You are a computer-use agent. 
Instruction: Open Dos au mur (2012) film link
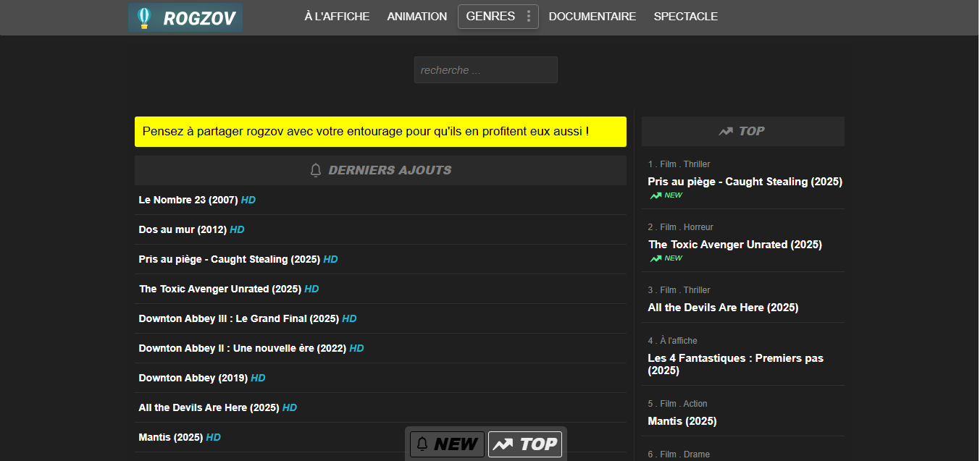(x=183, y=229)
